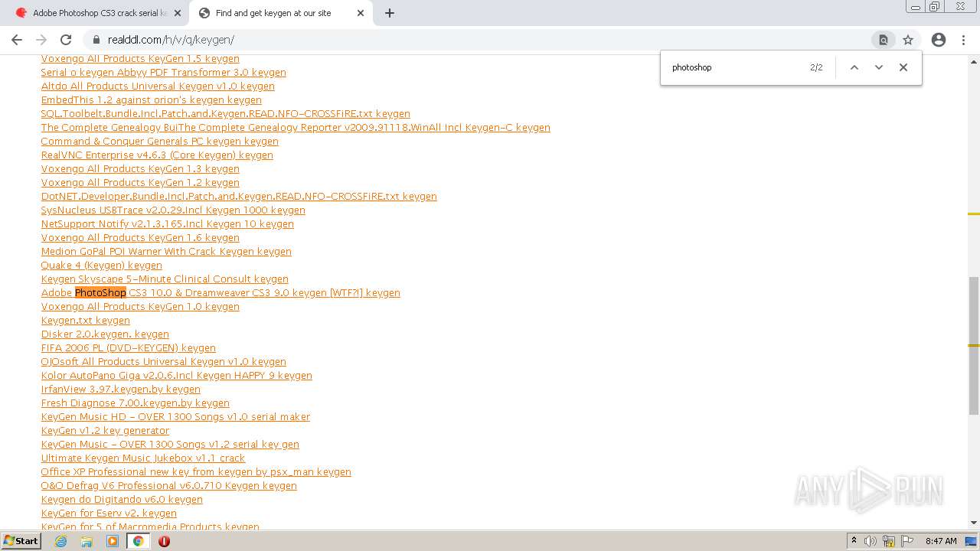The height and width of the screenshot is (551, 980).
Task: Jump to previous find result
Action: [x=854, y=67]
